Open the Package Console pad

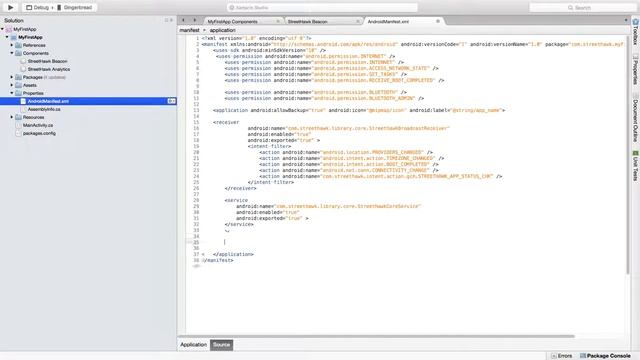(x=606, y=356)
